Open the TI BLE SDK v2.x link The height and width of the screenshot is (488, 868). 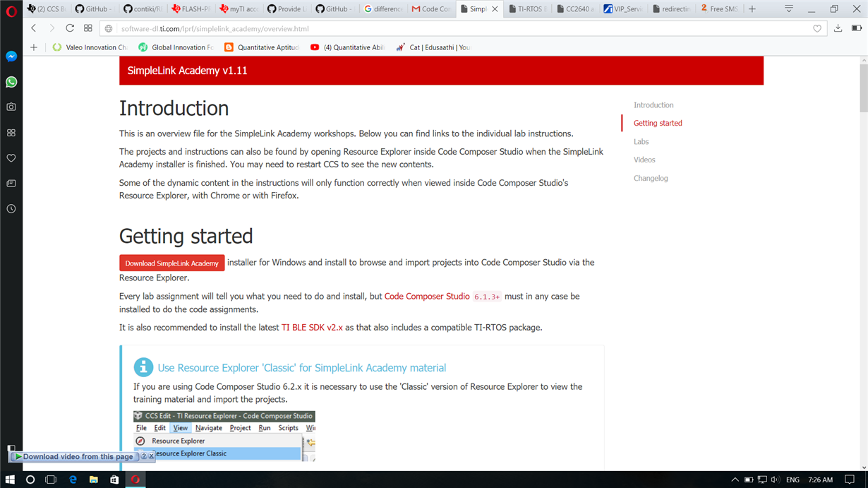coord(312,328)
